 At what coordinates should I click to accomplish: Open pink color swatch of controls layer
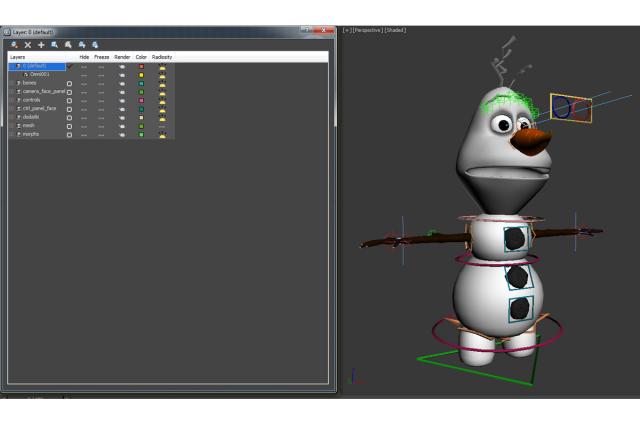pyautogui.click(x=141, y=101)
